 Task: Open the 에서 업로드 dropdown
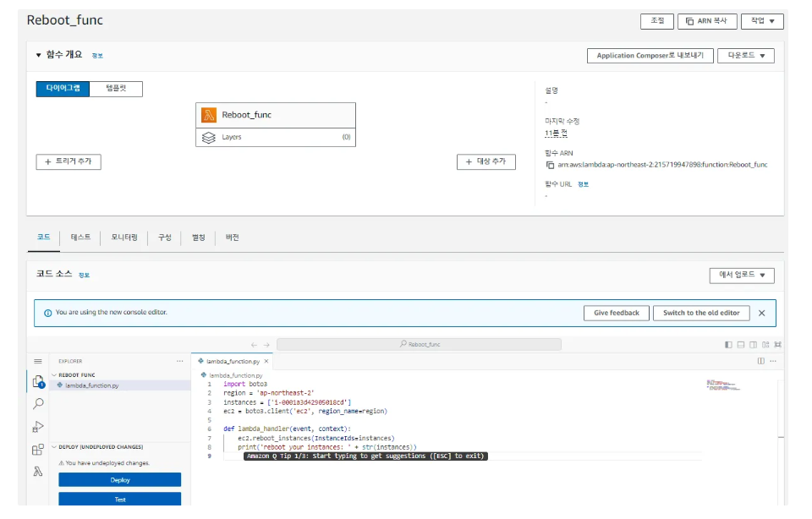pos(742,276)
